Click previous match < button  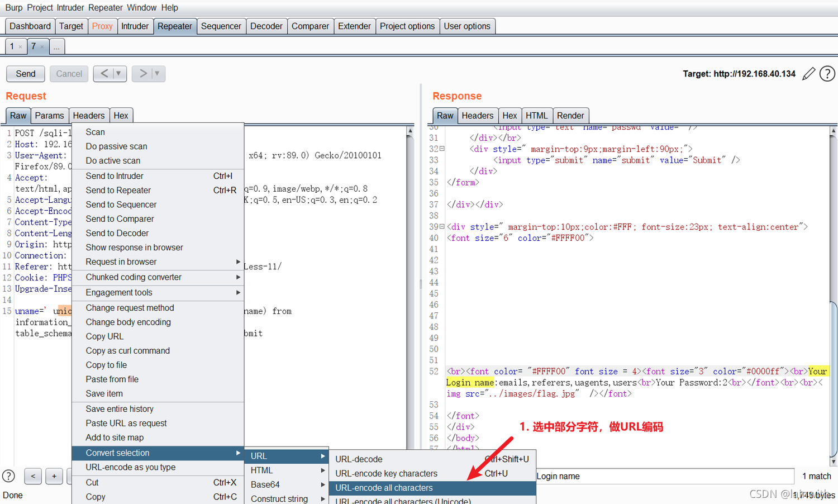coord(33,476)
